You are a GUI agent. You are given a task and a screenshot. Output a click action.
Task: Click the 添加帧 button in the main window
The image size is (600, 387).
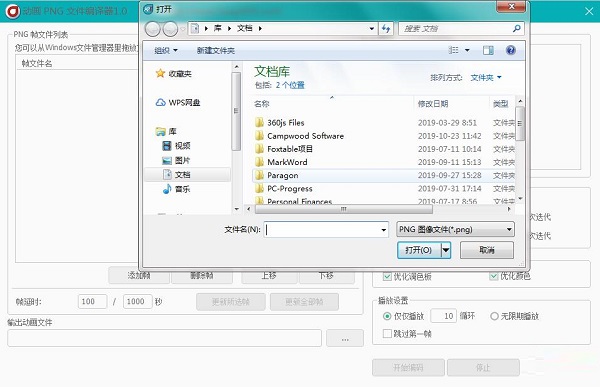tap(139, 275)
